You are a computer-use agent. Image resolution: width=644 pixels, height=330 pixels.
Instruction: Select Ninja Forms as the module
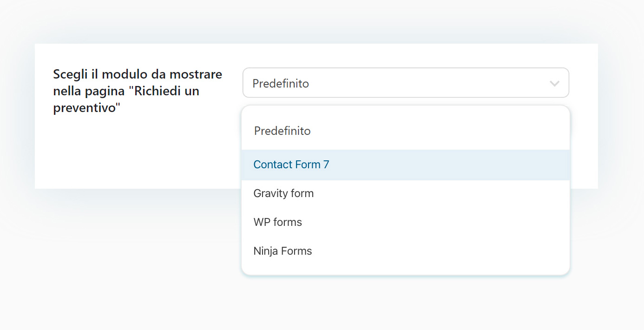(x=283, y=251)
